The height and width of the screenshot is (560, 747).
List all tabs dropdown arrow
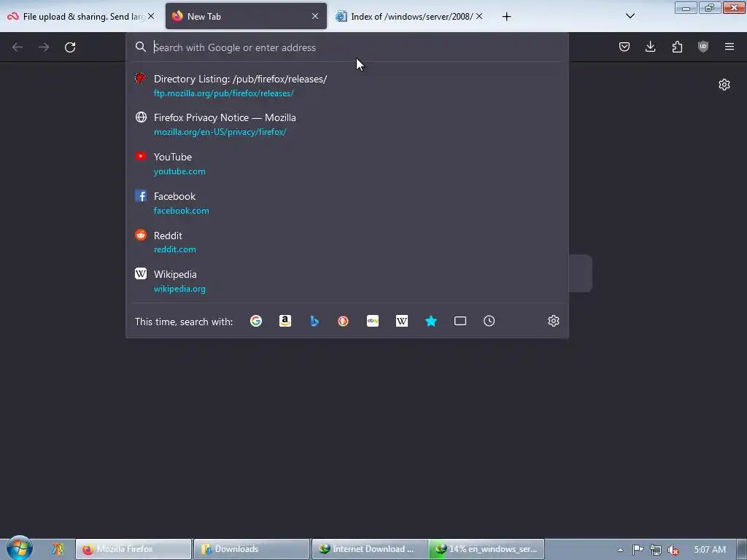(x=630, y=16)
